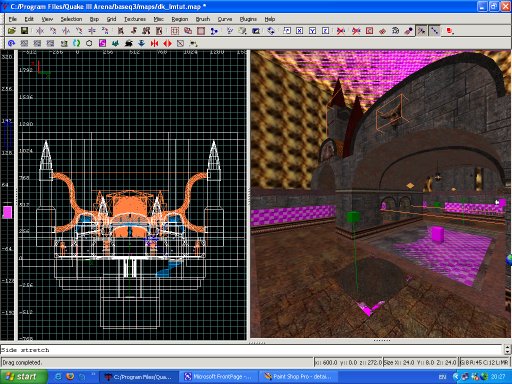
Task: Click the red outward-pointing arrows icon
Action: (x=167, y=43)
